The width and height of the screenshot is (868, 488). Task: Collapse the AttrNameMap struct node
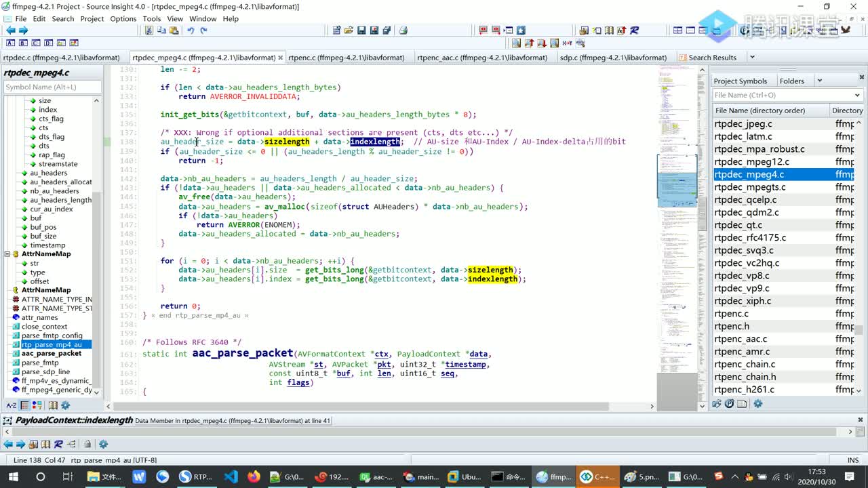pos(7,254)
